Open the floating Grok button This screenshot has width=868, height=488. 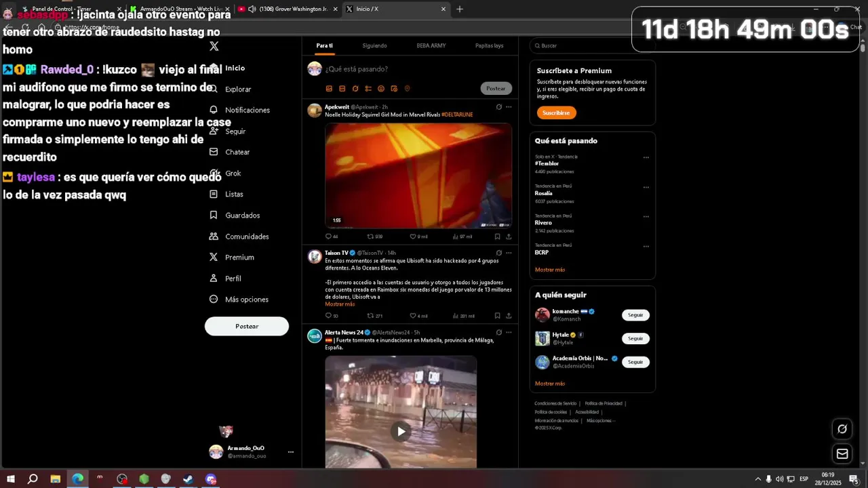pyautogui.click(x=842, y=428)
